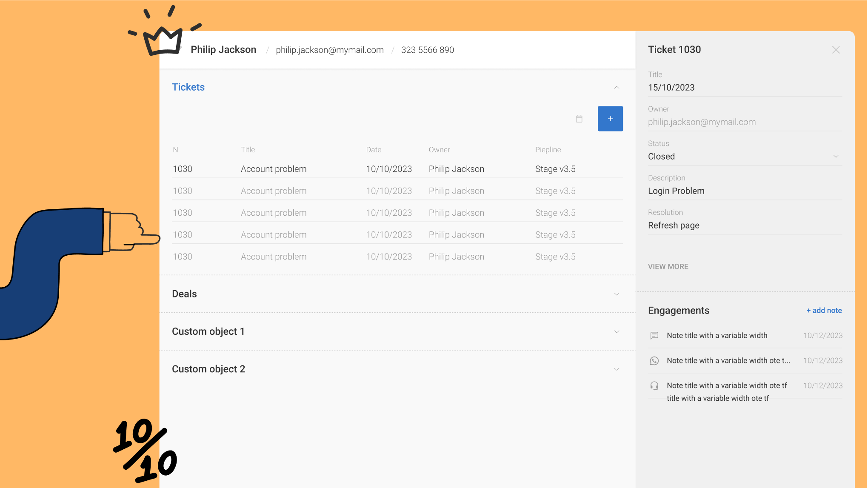Expand the Deals section
Viewport: 868px width, 488px height.
(x=617, y=294)
